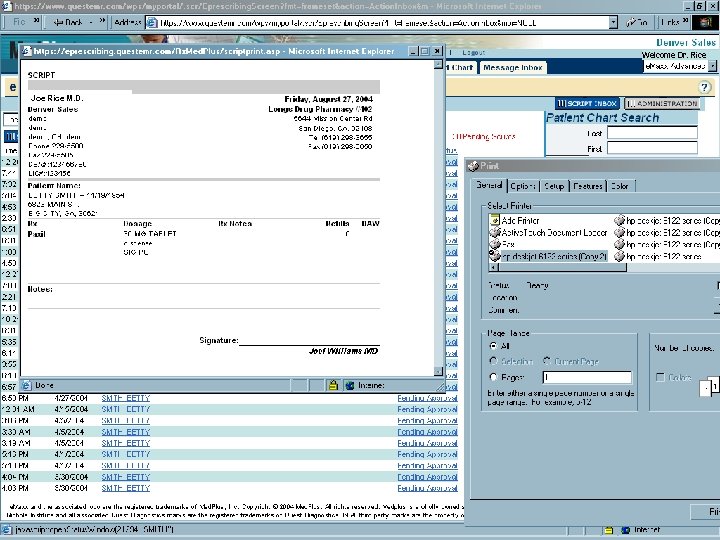Expand chevron next to File menu
Image resolution: width=720 pixels, height=540 pixels.
point(36,20)
